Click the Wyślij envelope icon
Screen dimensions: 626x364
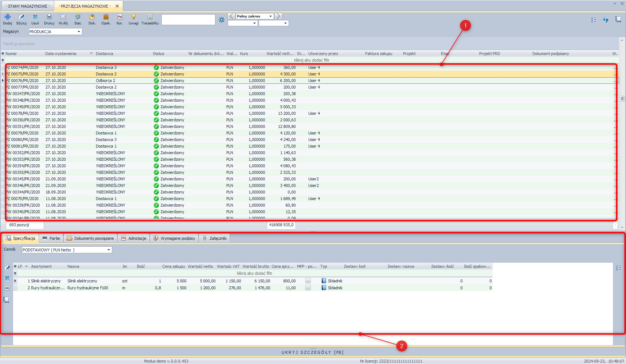pos(63,17)
